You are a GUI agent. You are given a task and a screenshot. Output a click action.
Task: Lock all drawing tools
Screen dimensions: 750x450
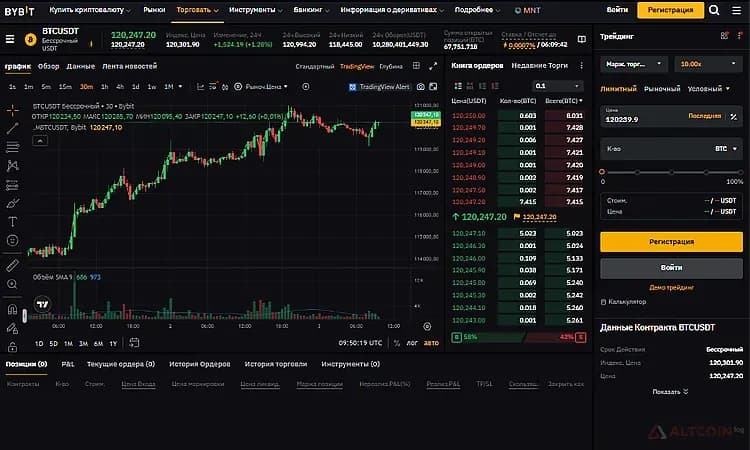coord(12,346)
